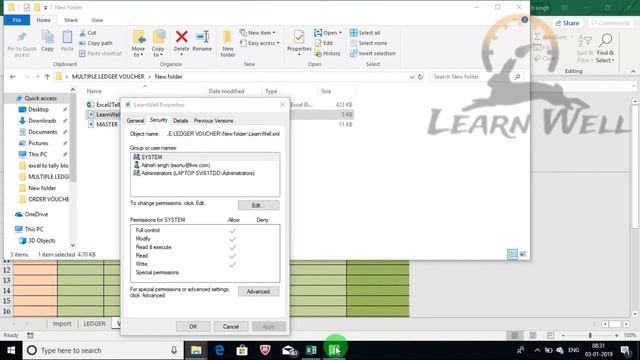Click Excel zoom out minus button
Screen dimensions: 640x360
(x=563, y=335)
